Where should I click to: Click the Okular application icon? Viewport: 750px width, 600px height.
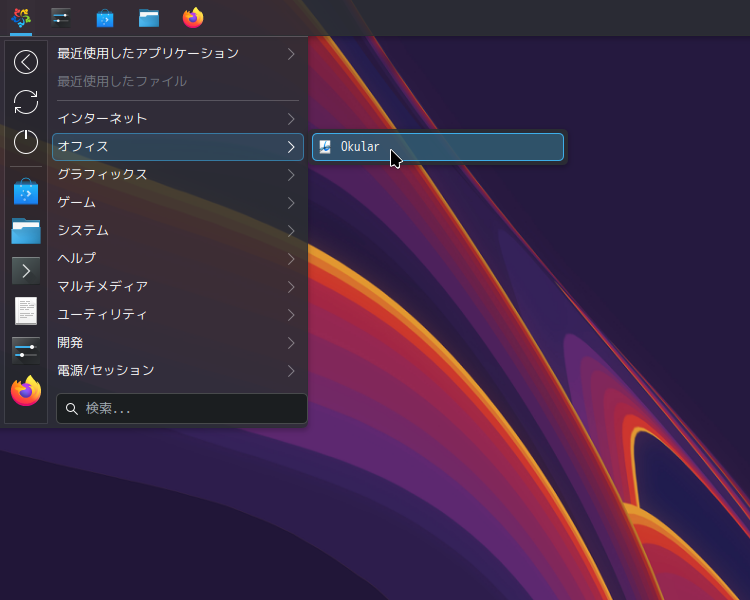pyautogui.click(x=325, y=147)
